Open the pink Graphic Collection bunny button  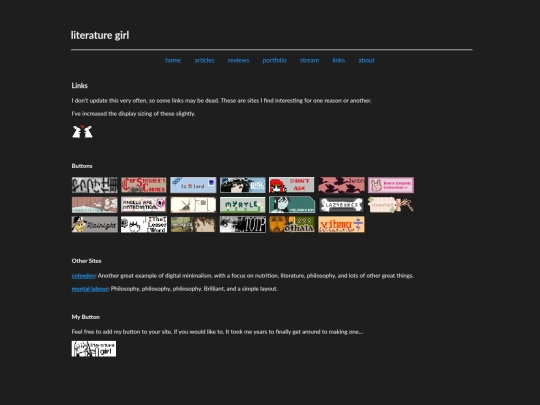(x=391, y=185)
